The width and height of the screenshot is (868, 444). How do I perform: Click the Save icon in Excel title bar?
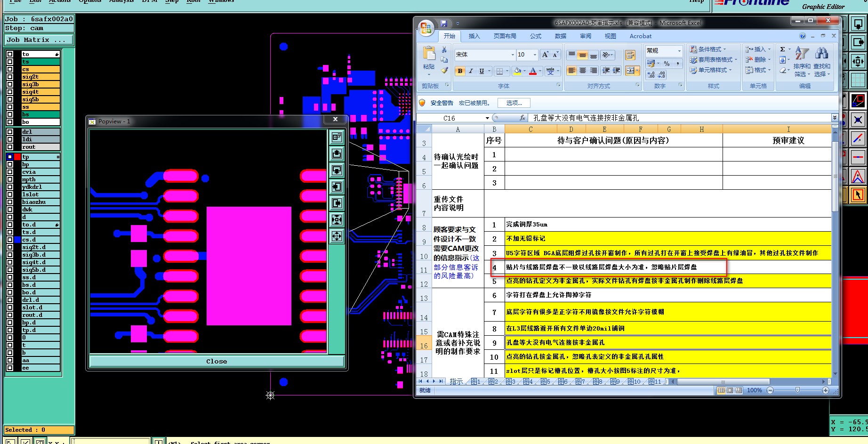(x=443, y=23)
